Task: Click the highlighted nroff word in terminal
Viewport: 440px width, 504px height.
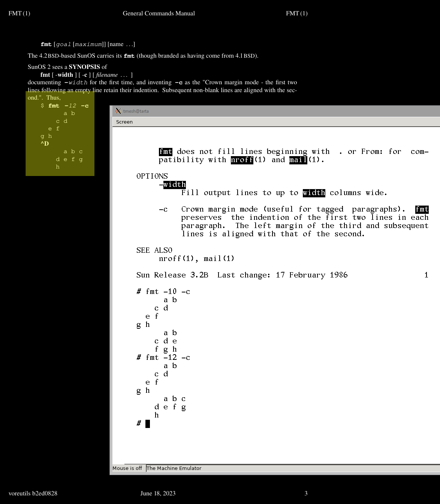Action: pos(242,160)
